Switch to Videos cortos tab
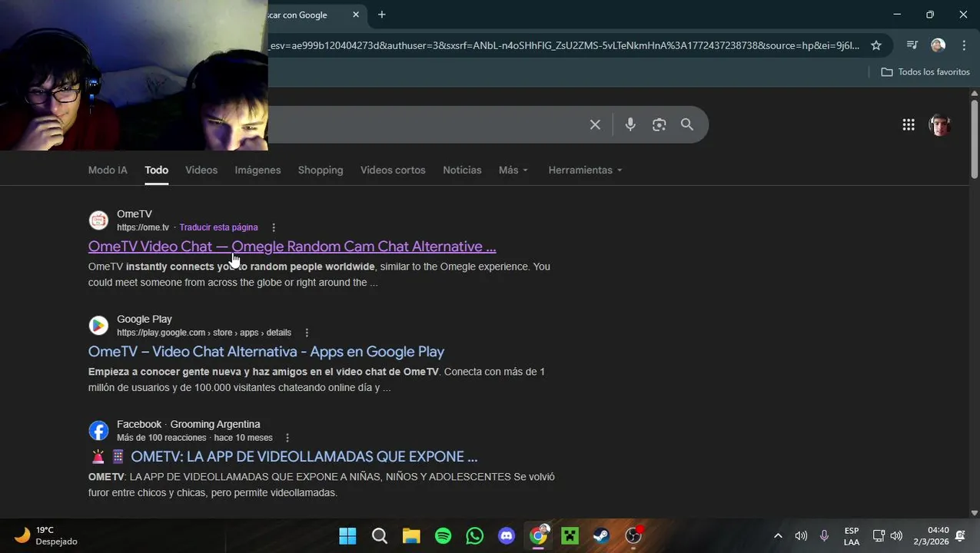The image size is (980, 553). click(x=393, y=170)
